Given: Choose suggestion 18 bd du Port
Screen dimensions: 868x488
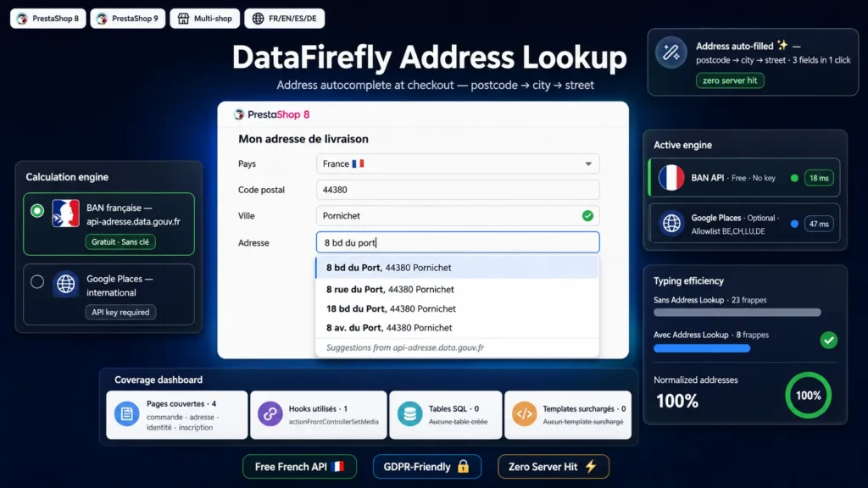Looking at the screenshot, I should [x=457, y=308].
